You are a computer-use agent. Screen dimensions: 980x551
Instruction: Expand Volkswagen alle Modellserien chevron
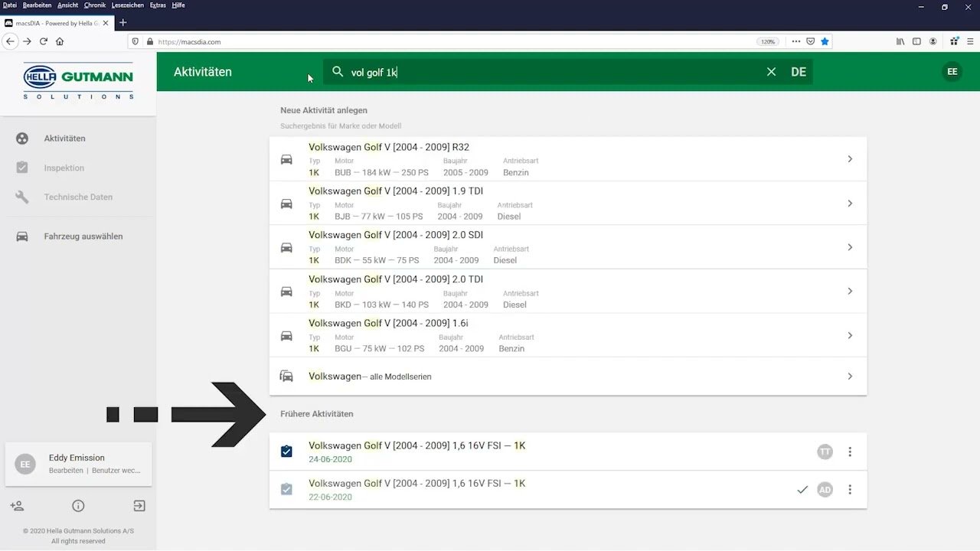[850, 377]
